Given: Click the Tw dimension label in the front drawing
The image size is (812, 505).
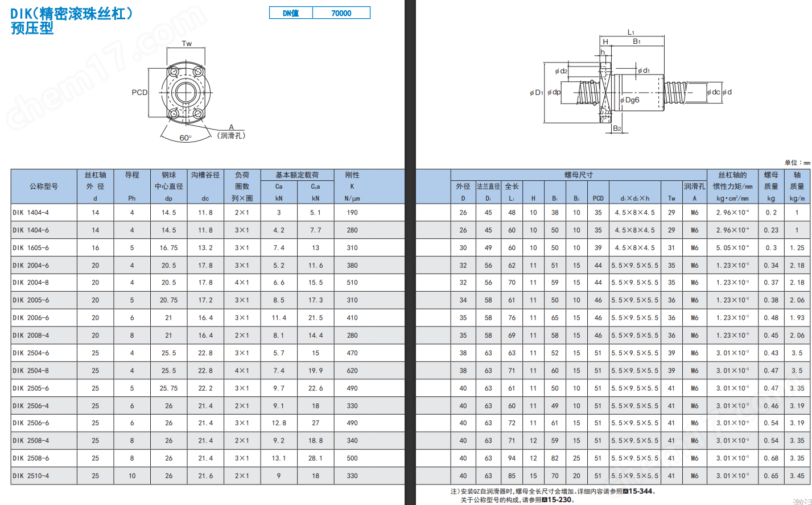Looking at the screenshot, I should (187, 44).
